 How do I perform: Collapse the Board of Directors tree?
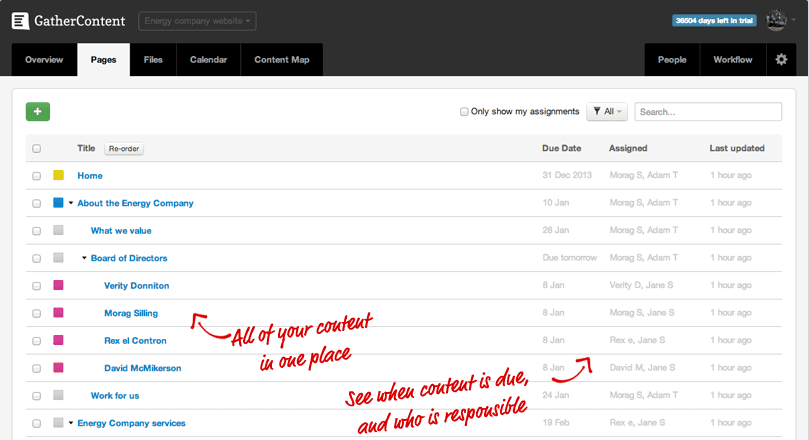[x=85, y=258]
